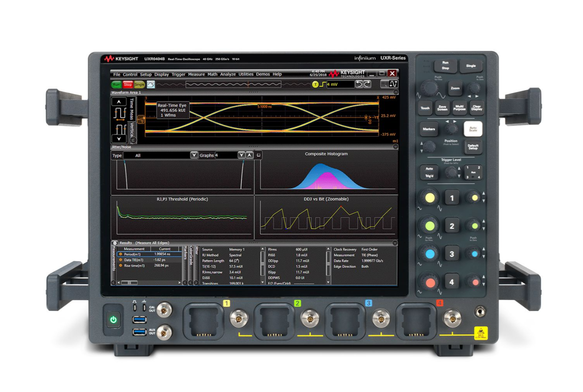Click the redo arrow icon near trigger level
This screenshot has height=392, width=583.
coord(367,84)
